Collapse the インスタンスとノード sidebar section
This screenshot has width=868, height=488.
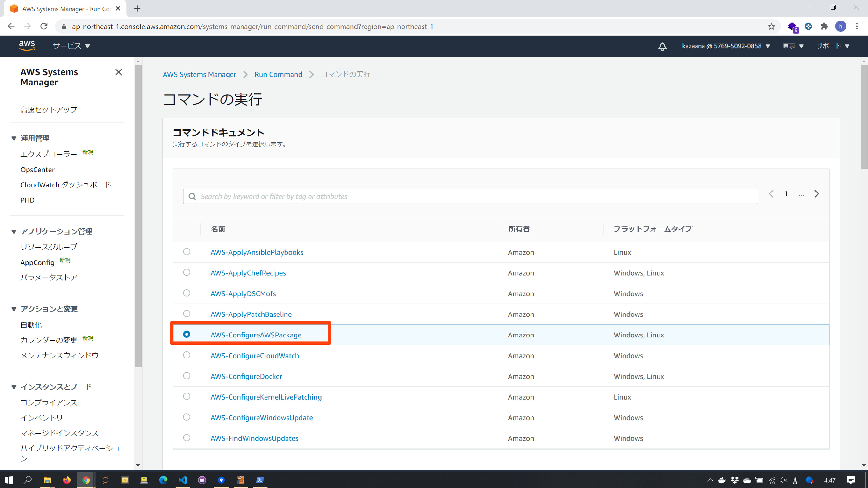click(14, 387)
